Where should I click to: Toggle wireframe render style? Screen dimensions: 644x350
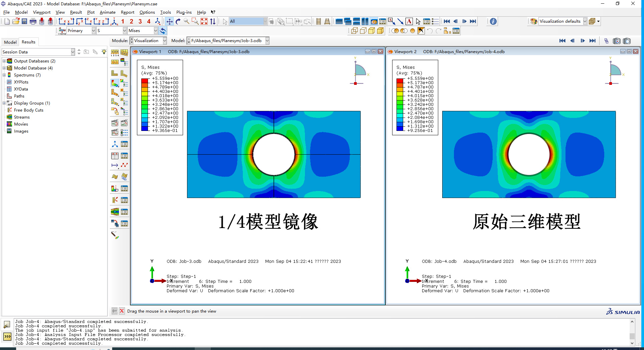[354, 31]
